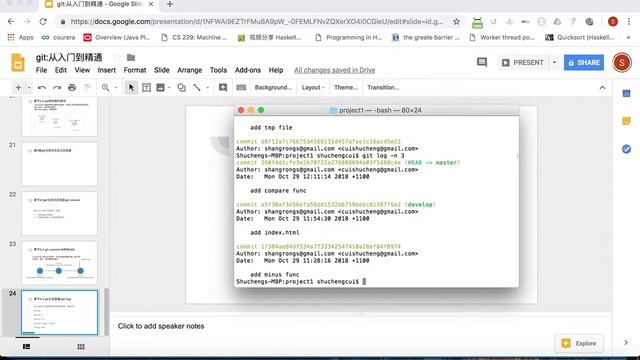This screenshot has width=640, height=360.
Task: Open the Present options dropdown arrow
Action: pyautogui.click(x=554, y=62)
